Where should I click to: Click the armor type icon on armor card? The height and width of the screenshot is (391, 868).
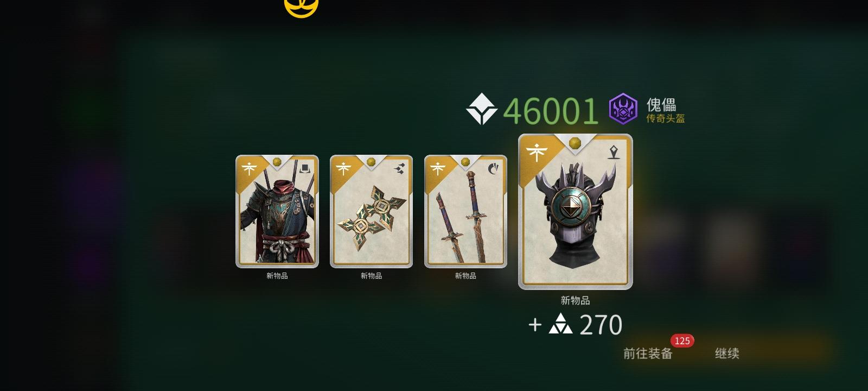[x=305, y=169]
